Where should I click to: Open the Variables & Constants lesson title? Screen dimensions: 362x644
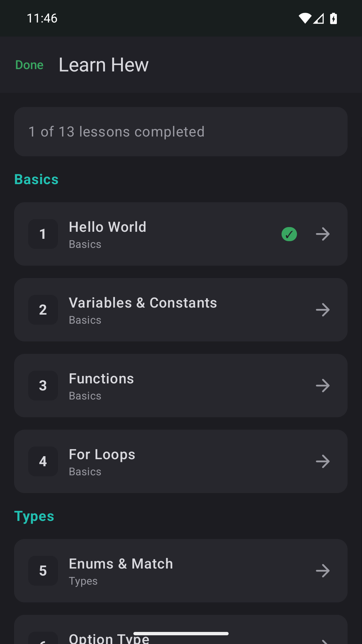143,303
